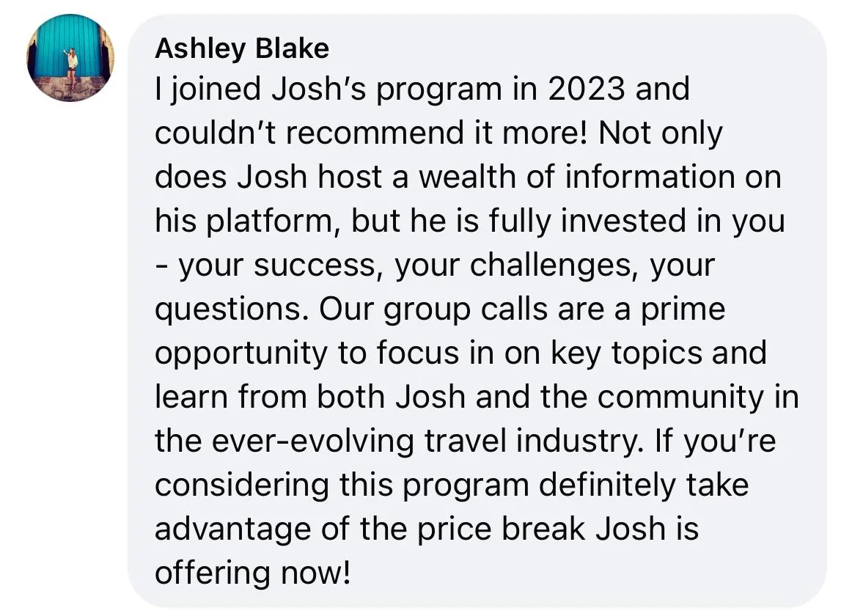Click the word "definitely" in the comment

606,485
